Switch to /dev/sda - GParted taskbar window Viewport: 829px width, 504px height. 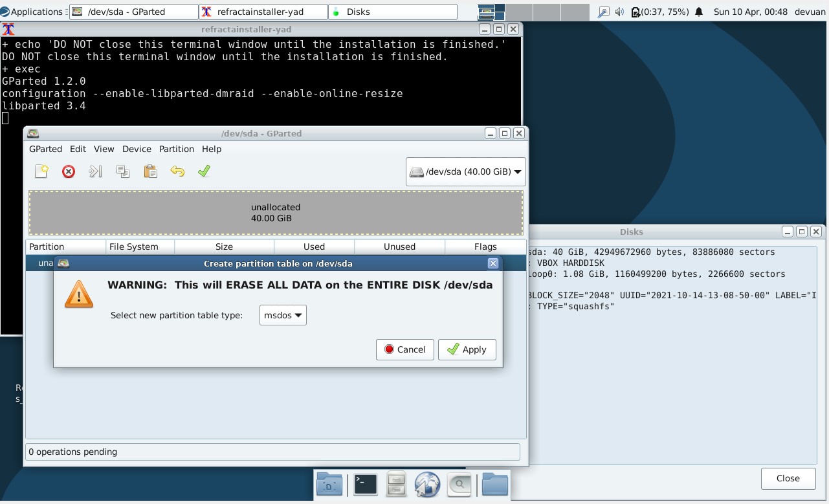133,12
